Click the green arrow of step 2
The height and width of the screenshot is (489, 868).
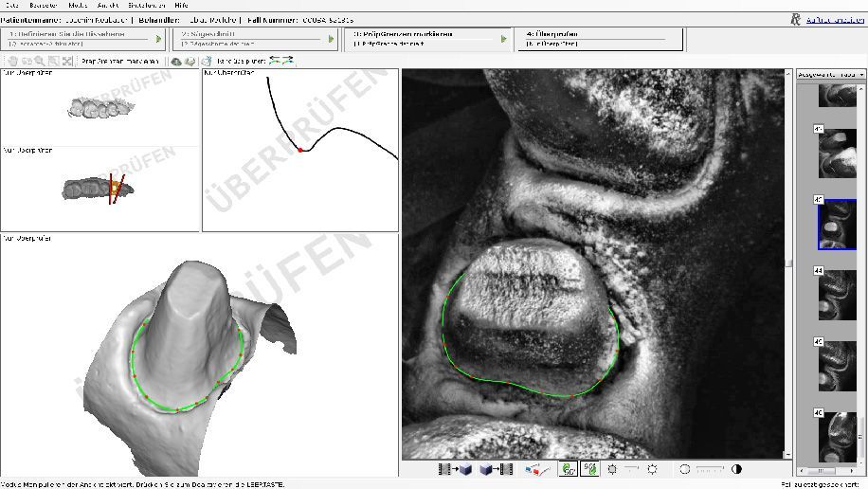coord(331,39)
